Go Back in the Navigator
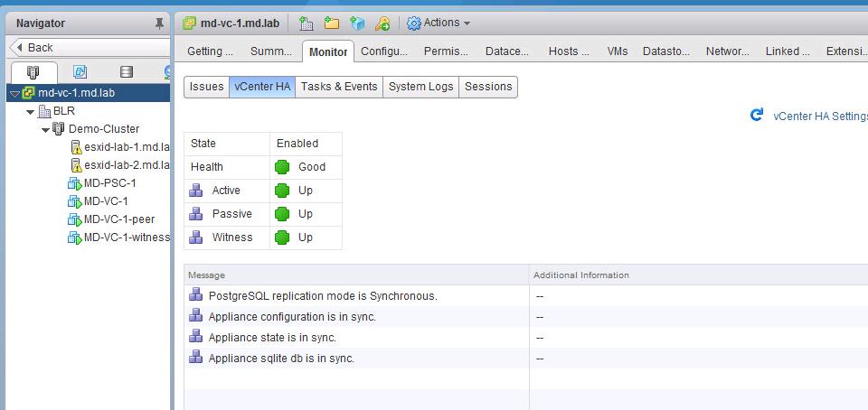 pyautogui.click(x=90, y=48)
